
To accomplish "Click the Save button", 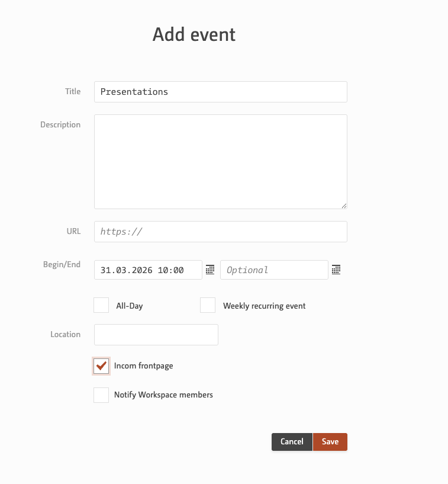I will coord(330,442).
